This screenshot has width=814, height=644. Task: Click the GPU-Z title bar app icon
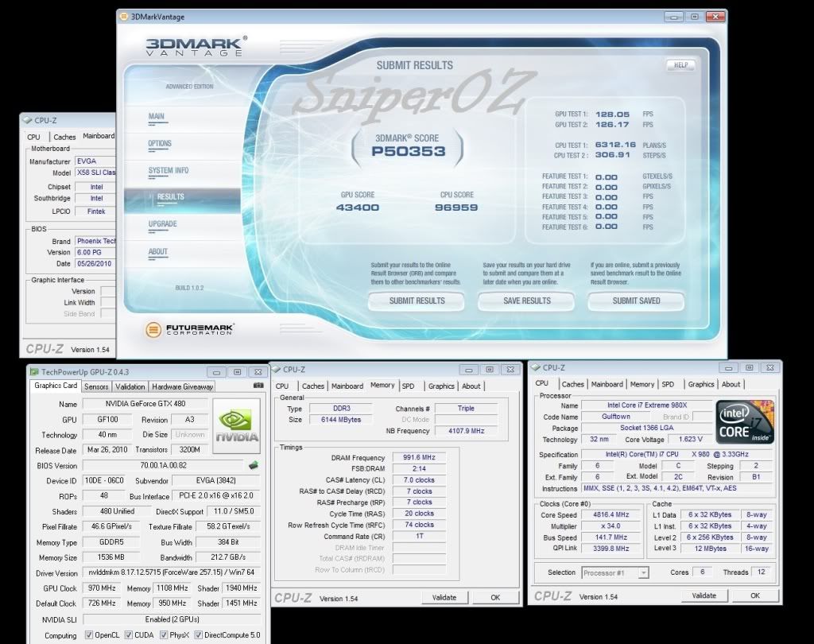tap(34, 371)
